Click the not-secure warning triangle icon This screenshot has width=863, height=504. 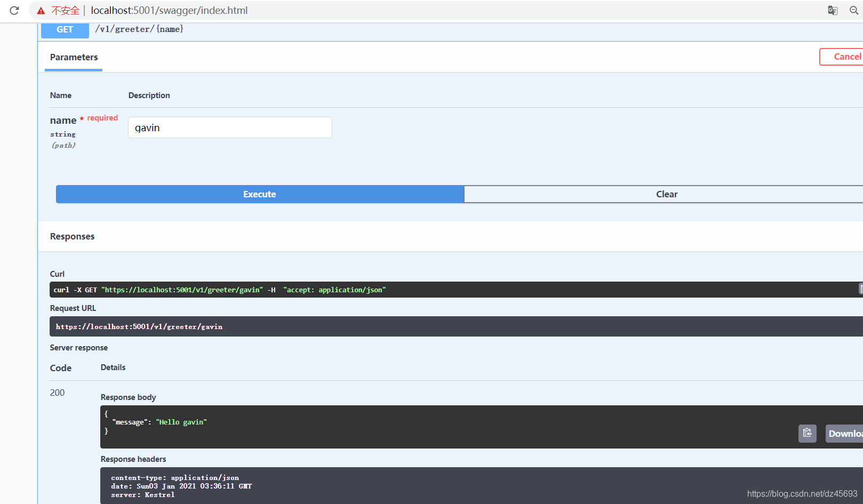pos(41,11)
